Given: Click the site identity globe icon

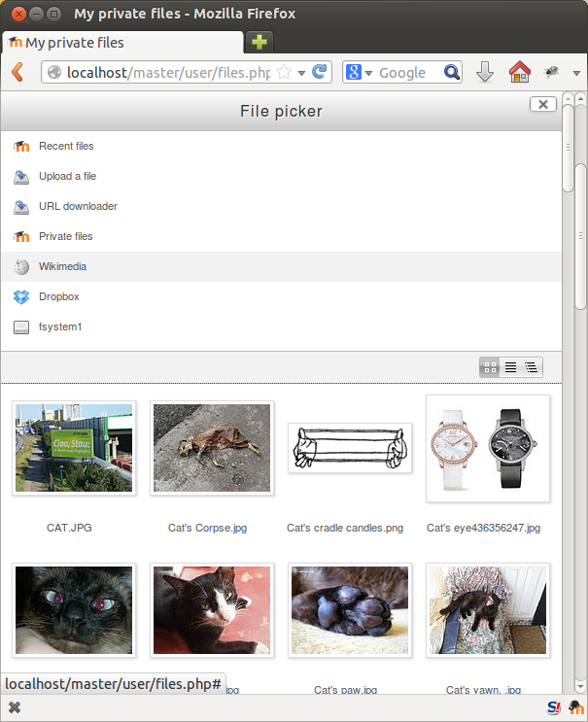Looking at the screenshot, I should [53, 72].
